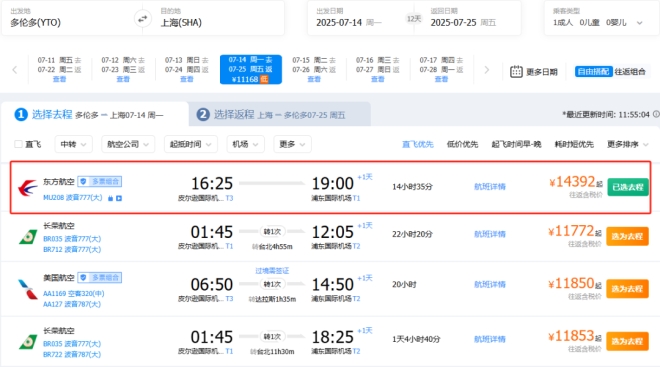
Task: Choose date pair 07-13 / 07-24
Action: tap(186, 69)
